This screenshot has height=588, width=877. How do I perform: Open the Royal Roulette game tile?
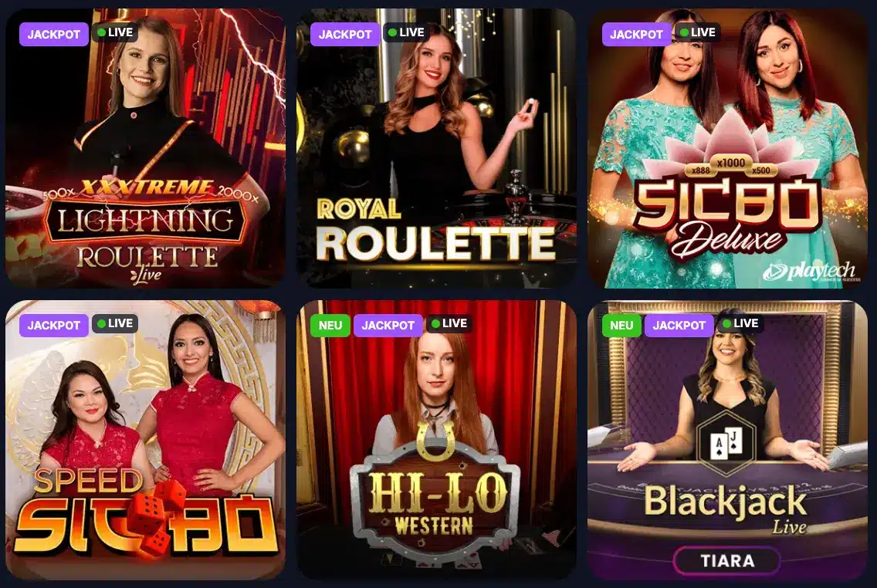[x=436, y=148]
